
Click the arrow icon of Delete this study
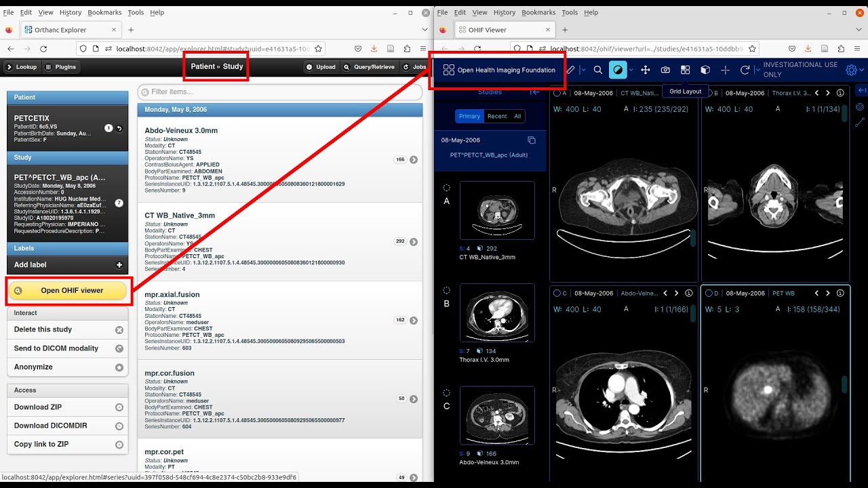pos(119,330)
